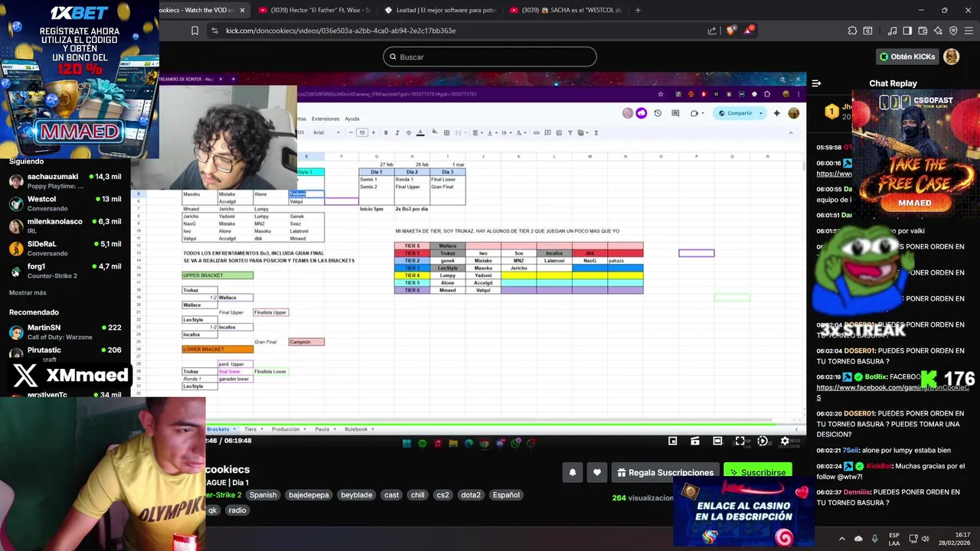Open recommended channel MartinSN
This screenshot has width=980, height=551.
tap(66, 331)
